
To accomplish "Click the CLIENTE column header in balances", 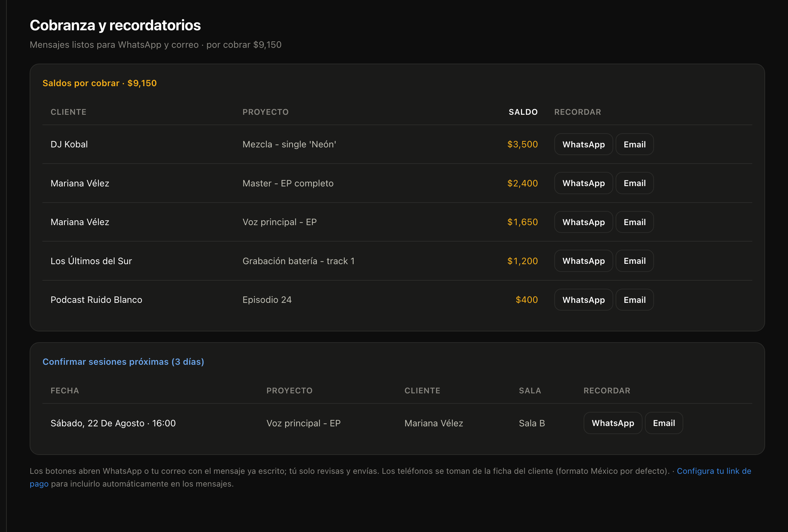I will click(x=68, y=112).
